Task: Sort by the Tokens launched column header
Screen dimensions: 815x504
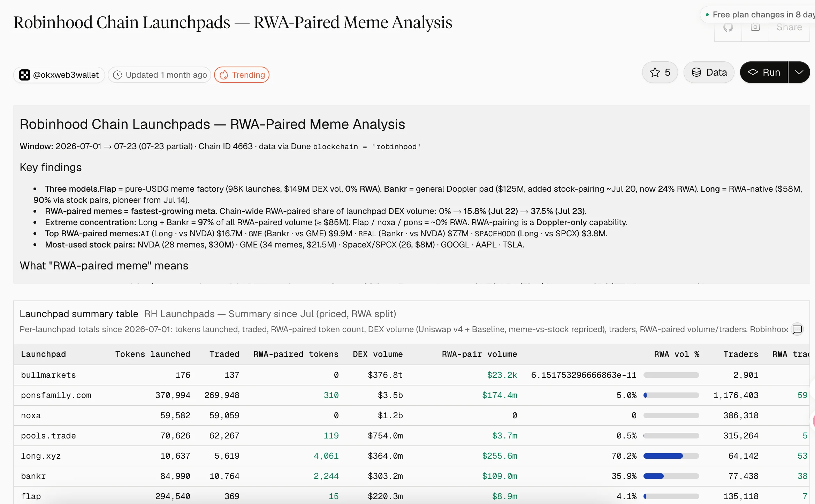Action: click(x=153, y=354)
